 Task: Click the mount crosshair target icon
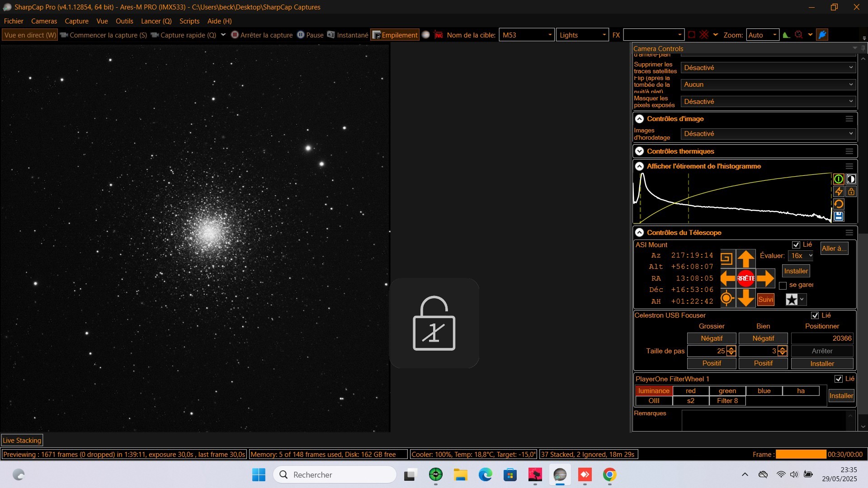point(726,298)
